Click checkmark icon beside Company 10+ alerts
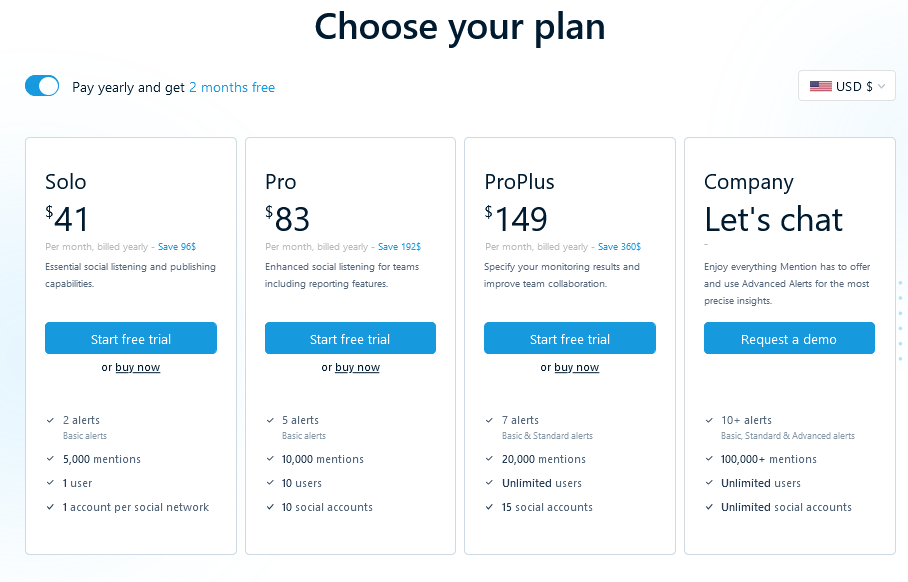Screen dimensions: 908x582 709,420
